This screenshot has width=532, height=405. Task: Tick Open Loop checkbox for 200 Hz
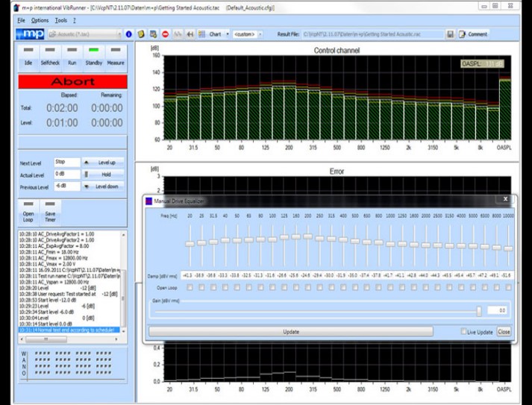coord(307,287)
